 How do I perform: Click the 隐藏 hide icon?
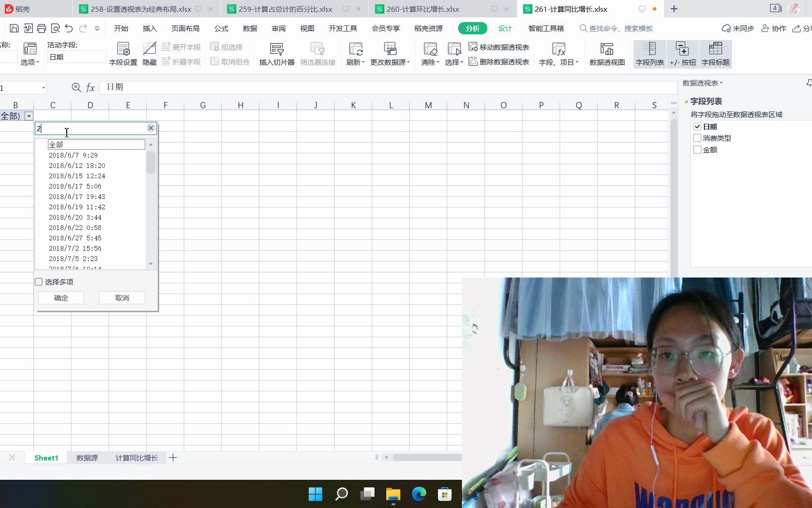pos(149,54)
